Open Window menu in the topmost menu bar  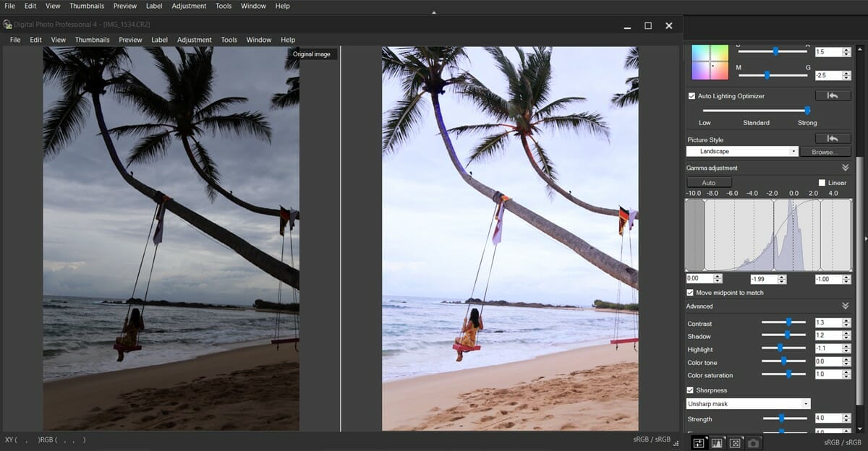(253, 6)
